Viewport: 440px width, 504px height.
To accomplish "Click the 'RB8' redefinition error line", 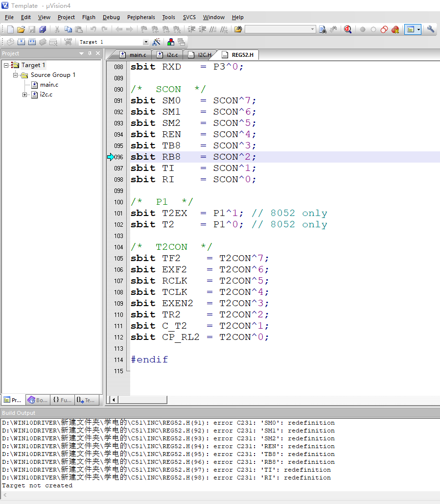I will click(168, 462).
